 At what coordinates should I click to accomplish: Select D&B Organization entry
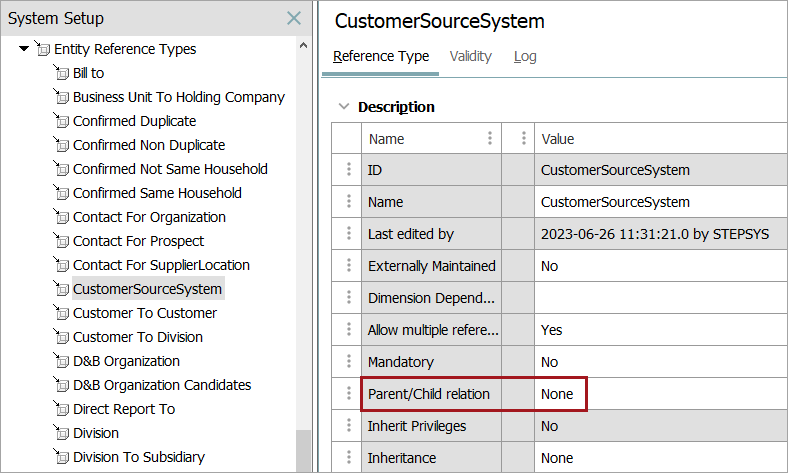coord(126,361)
